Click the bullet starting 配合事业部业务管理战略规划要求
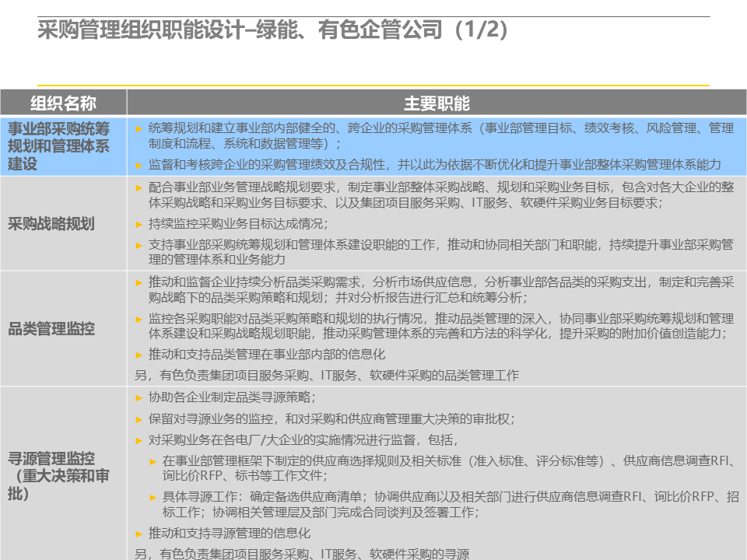 tap(440, 194)
